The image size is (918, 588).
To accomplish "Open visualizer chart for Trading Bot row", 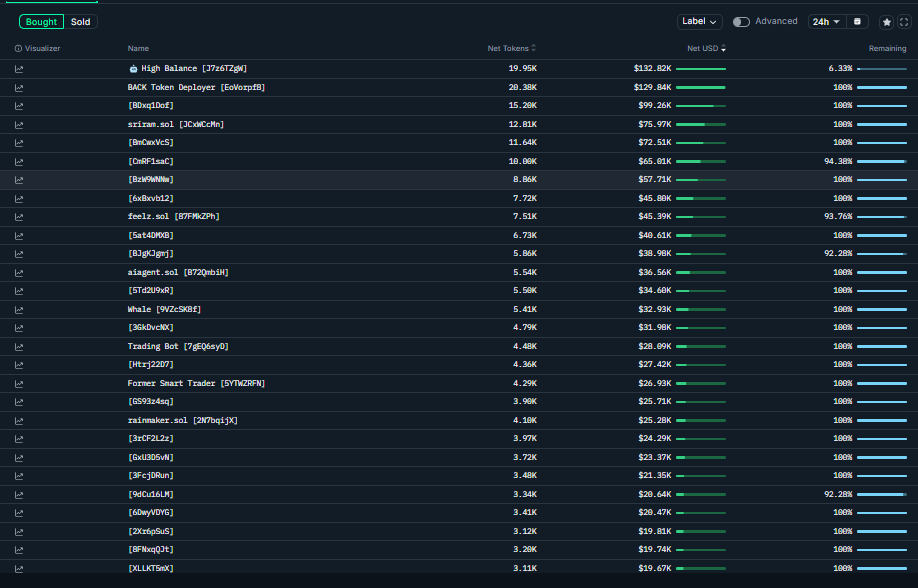I will click(19, 347).
